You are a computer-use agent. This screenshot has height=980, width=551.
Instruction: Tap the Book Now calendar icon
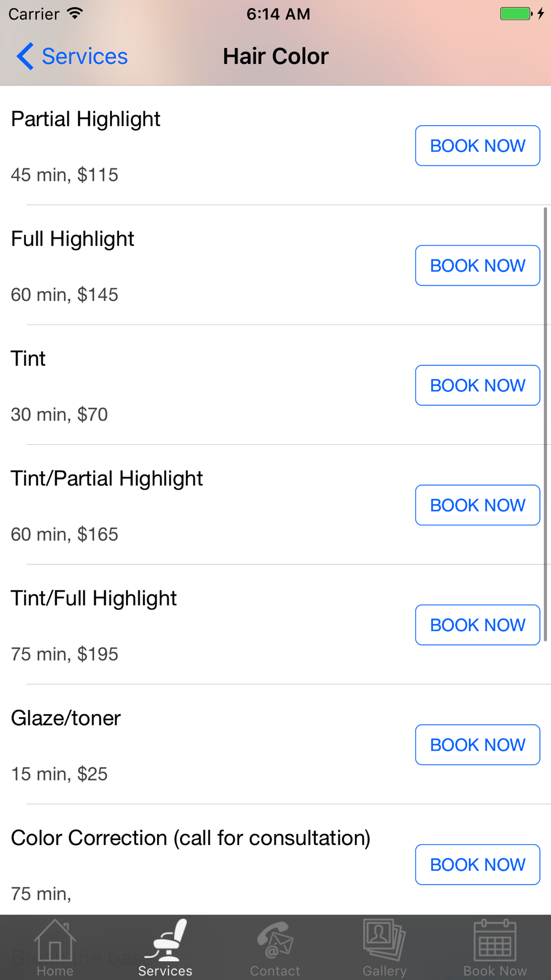coord(495,940)
